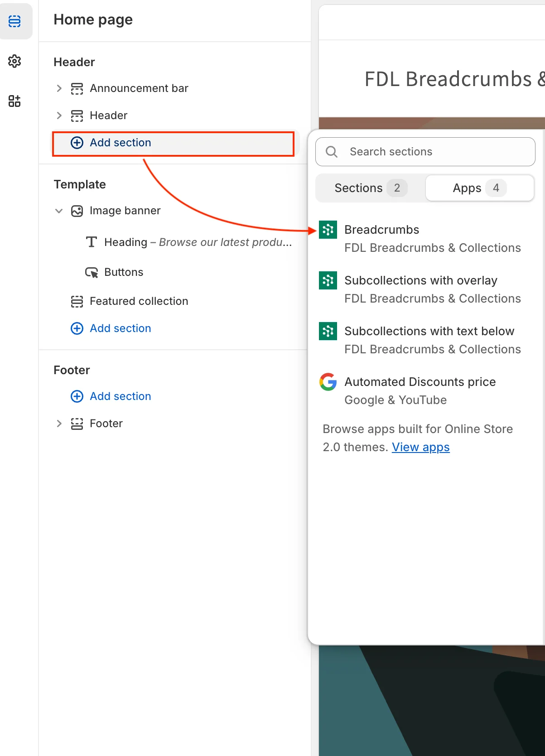Screen dimensions: 545x756
Task: Open theme settings gear icon
Action: (14, 61)
